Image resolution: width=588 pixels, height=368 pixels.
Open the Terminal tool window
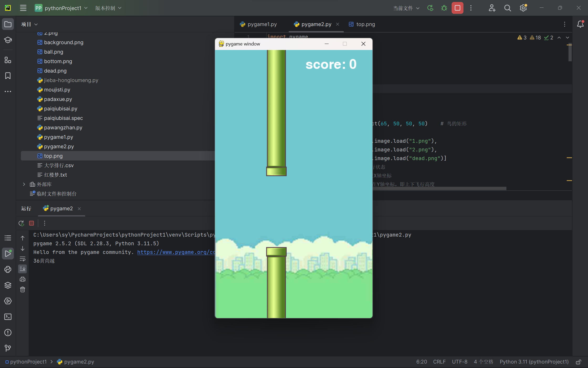coord(8,317)
